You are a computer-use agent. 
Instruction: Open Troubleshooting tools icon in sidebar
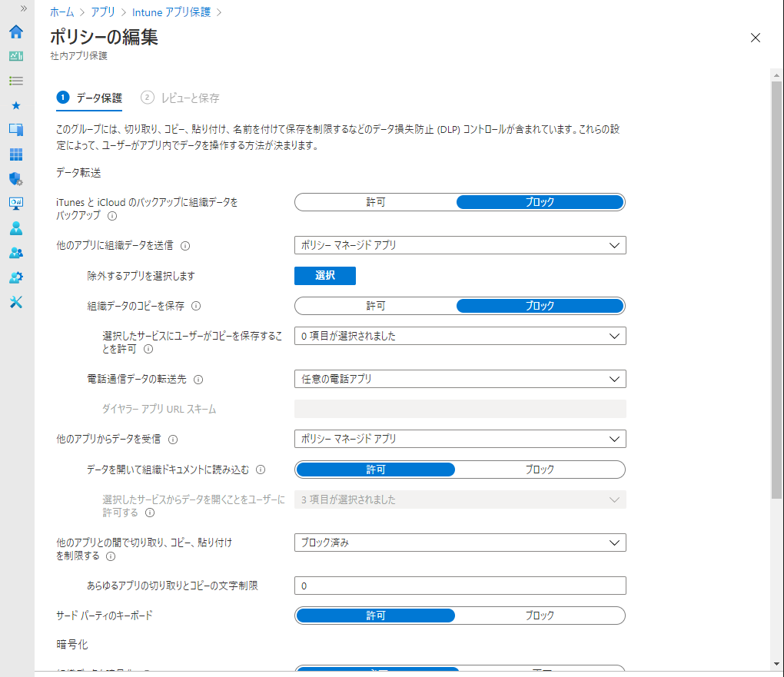[16, 302]
